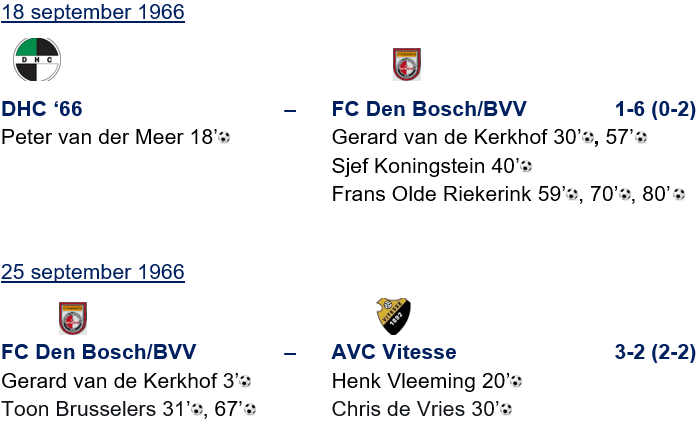Click the ball icon after Chris de Vries 30'
Image resolution: width=696 pixels, height=424 pixels.
tap(506, 410)
